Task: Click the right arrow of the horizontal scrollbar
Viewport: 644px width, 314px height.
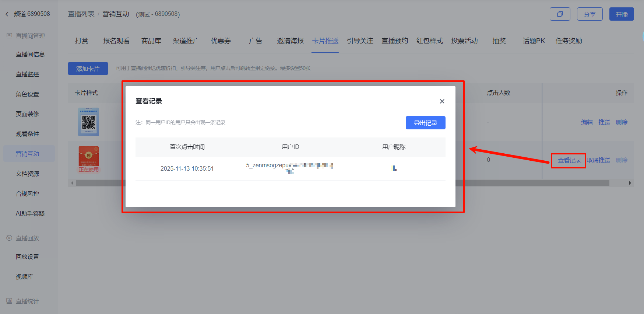Action: (630, 183)
